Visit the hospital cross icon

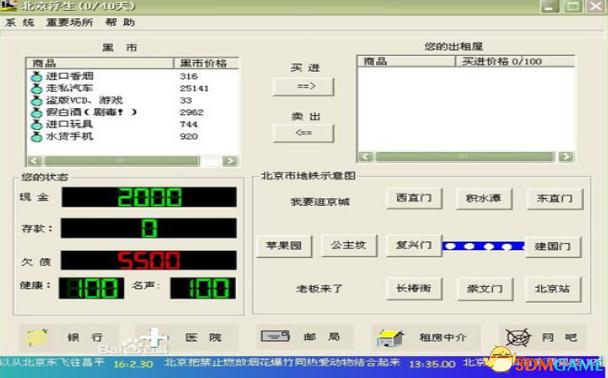tap(154, 337)
